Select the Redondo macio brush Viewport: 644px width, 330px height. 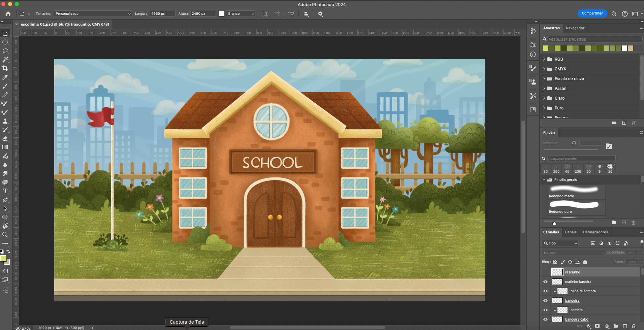pos(574,192)
